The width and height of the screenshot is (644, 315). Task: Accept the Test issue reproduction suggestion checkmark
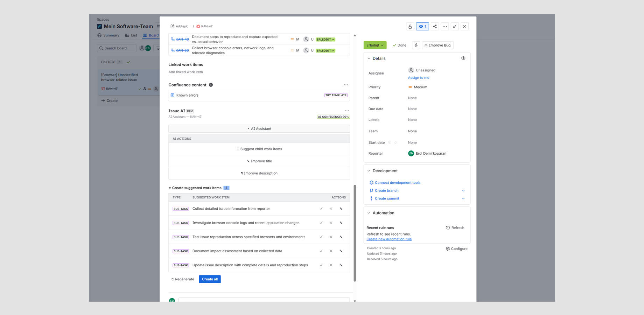tap(321, 237)
